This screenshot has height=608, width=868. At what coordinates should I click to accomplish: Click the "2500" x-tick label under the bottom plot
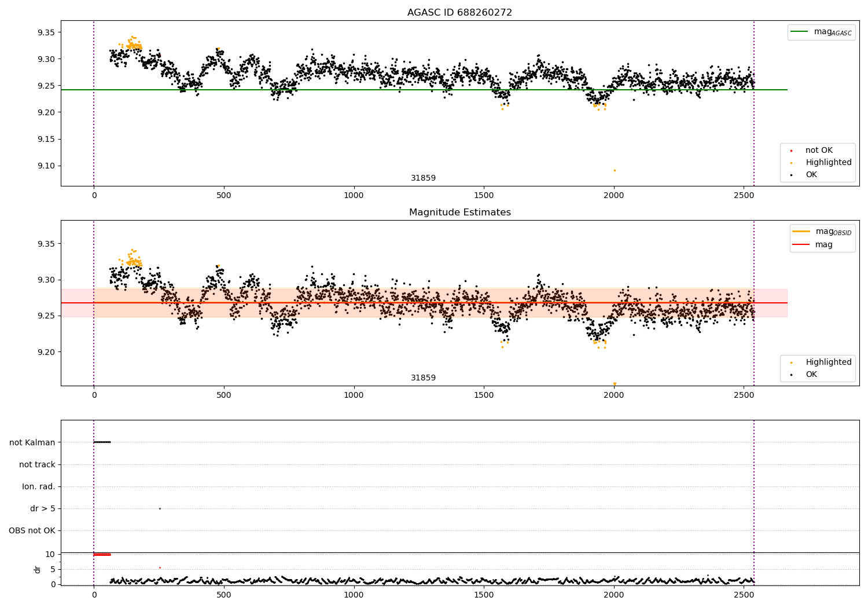[744, 595]
